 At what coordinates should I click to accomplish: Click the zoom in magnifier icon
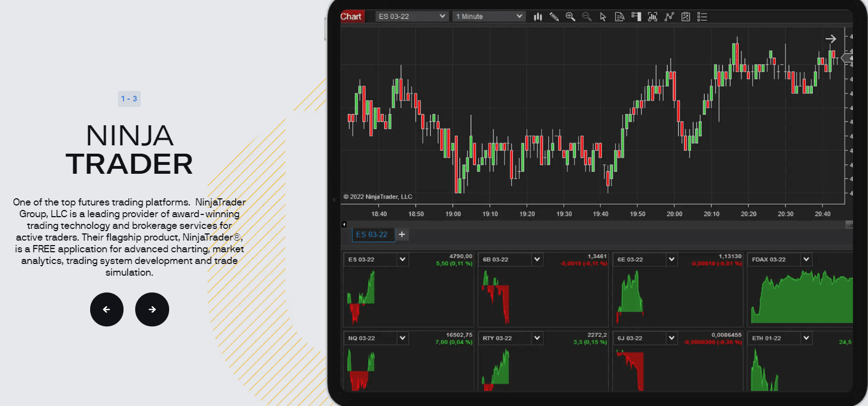pos(570,17)
